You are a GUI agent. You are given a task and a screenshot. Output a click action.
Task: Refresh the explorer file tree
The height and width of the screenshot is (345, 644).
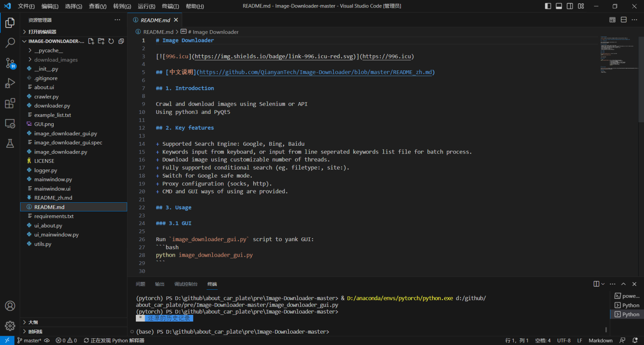click(x=111, y=41)
